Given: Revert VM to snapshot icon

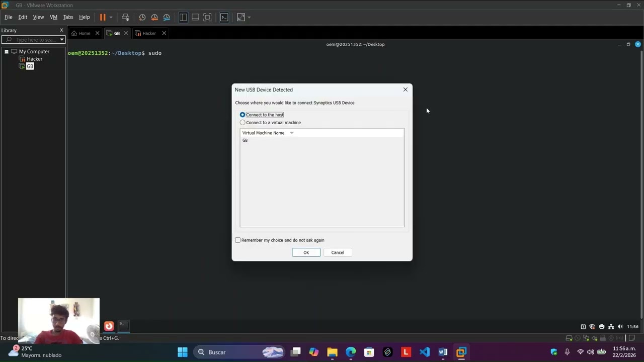Looking at the screenshot, I should [x=154, y=17].
